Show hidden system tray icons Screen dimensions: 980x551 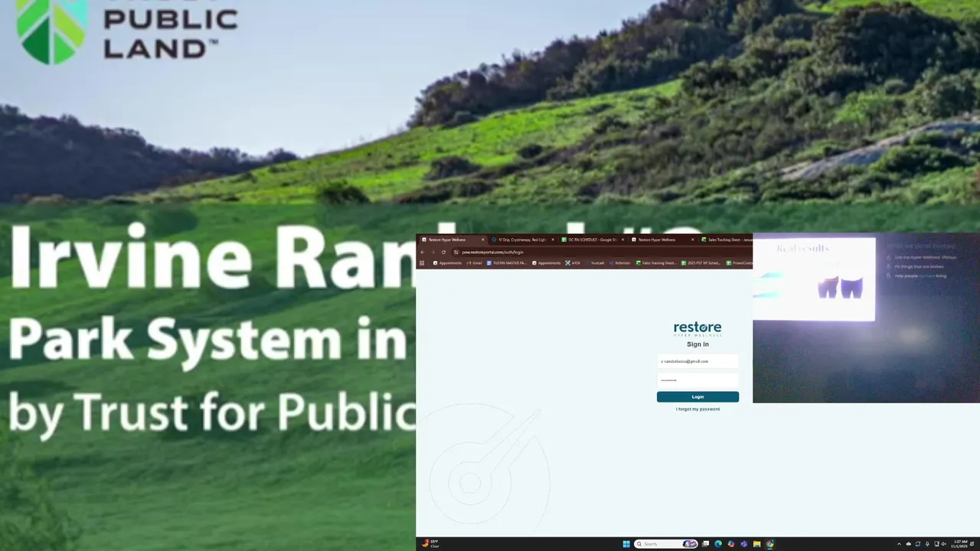(x=899, y=544)
